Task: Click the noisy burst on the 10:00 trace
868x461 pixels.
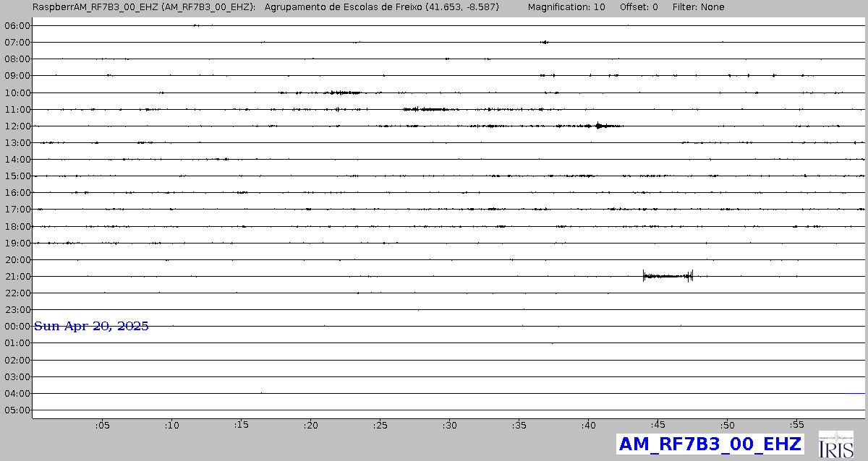Action: tap(341, 92)
